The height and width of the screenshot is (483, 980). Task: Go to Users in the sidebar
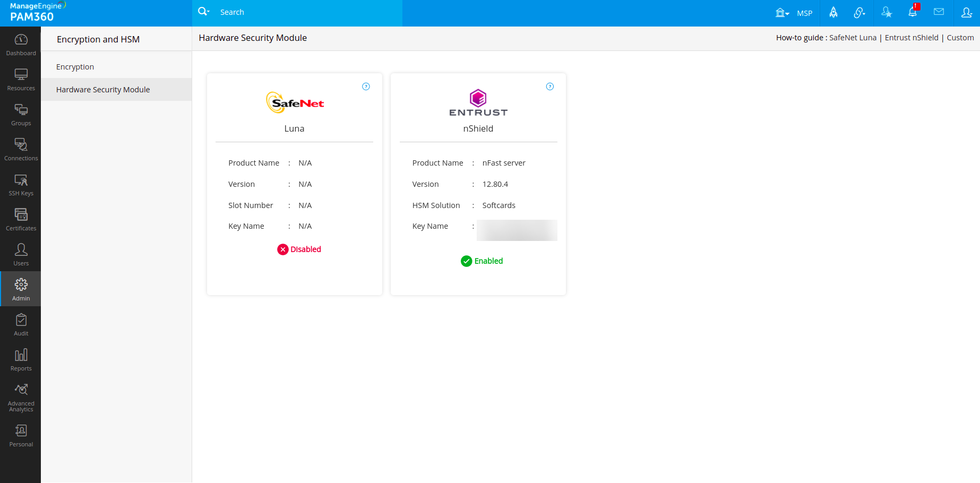(21, 255)
